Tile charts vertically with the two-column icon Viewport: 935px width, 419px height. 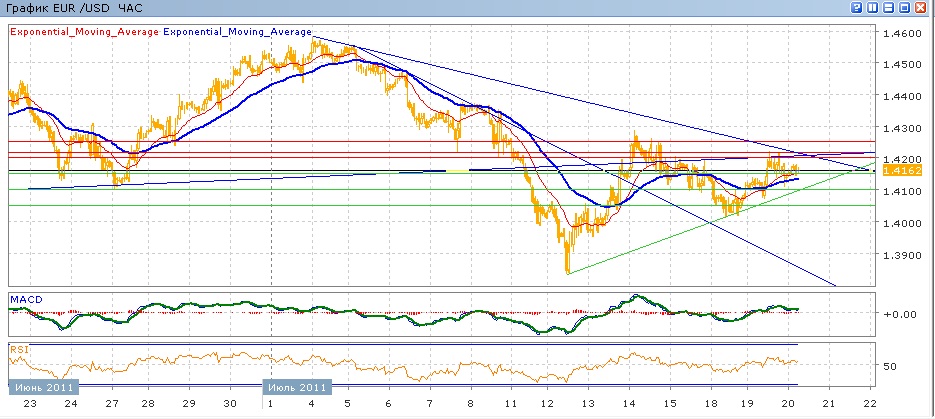[872, 7]
